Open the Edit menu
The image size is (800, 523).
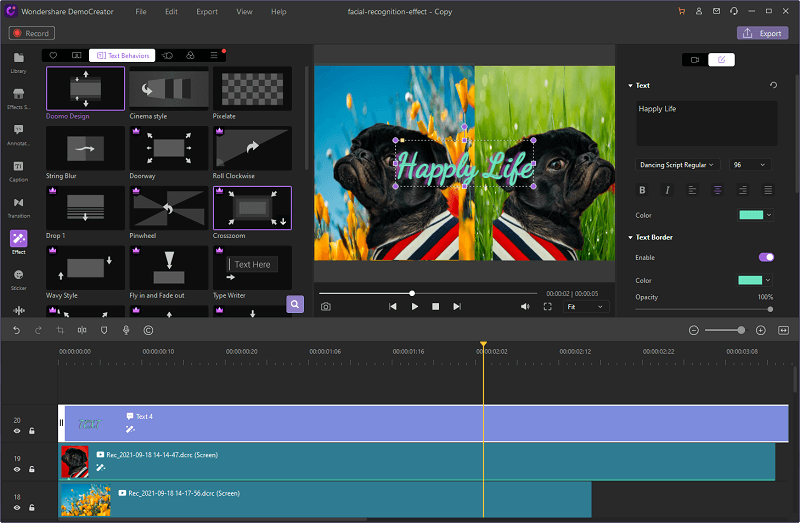(171, 11)
